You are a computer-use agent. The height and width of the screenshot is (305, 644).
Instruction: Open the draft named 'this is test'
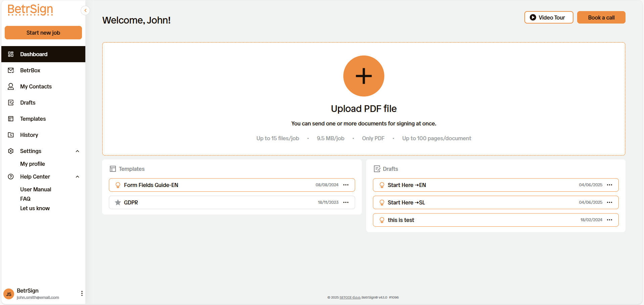pyautogui.click(x=401, y=220)
